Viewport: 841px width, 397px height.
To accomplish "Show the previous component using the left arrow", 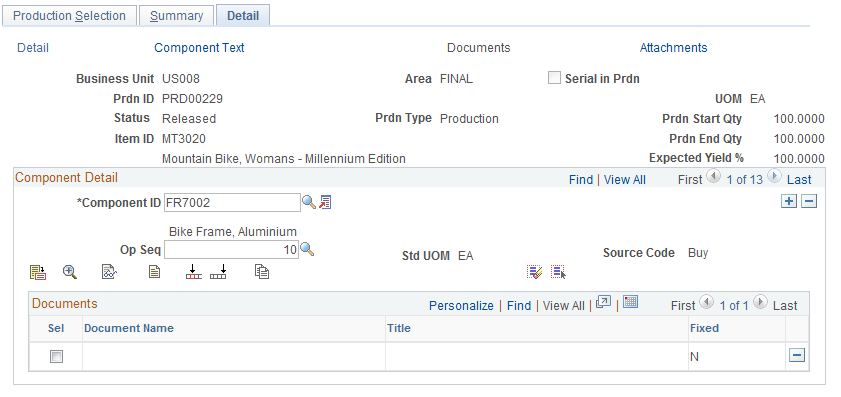I will click(x=713, y=176).
